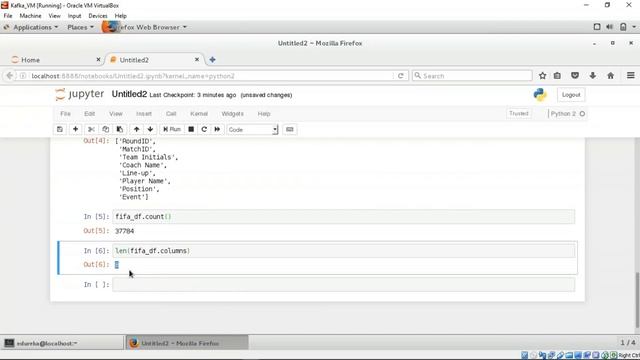This screenshot has width=640, height=360.
Task: Open the VirtualBox Devices menu
Action: (98, 16)
